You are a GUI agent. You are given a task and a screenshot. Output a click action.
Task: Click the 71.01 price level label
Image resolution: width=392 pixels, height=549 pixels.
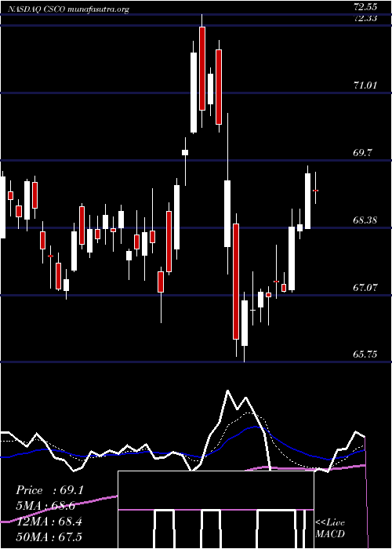pyautogui.click(x=365, y=85)
